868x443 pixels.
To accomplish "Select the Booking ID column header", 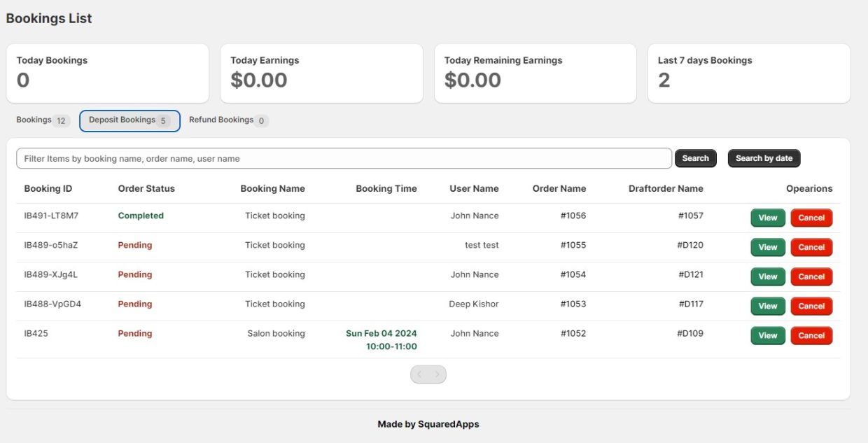I will tap(48, 188).
